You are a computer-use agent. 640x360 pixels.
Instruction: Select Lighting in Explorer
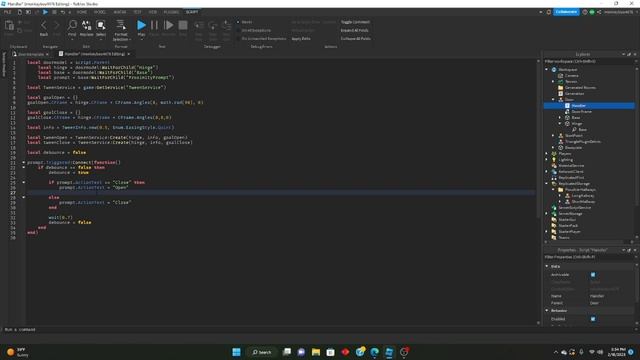[565, 160]
